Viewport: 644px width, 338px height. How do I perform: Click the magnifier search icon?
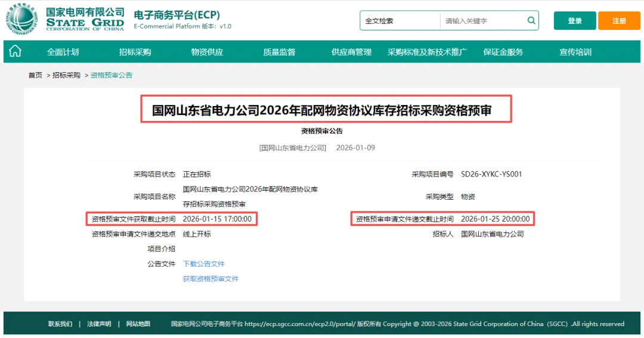(x=531, y=20)
